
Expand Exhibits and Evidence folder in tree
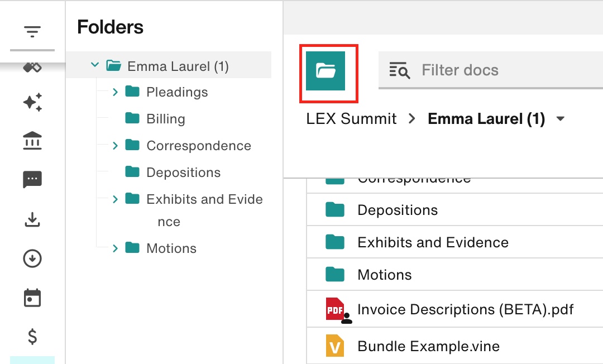click(x=115, y=199)
